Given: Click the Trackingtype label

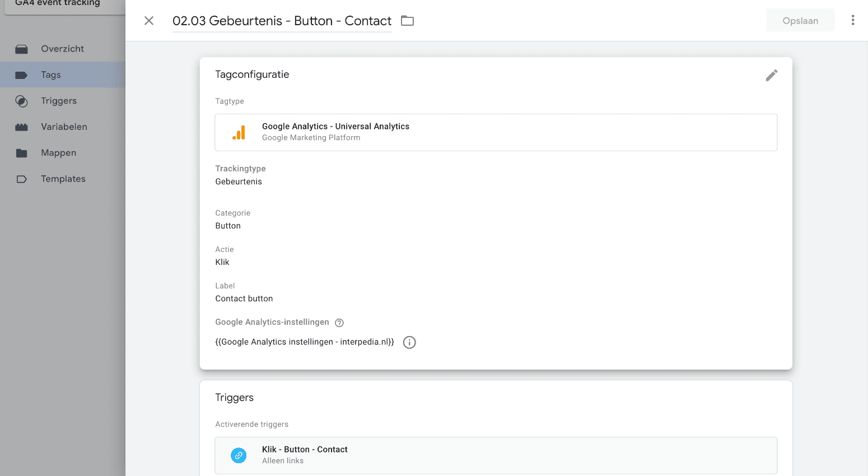Looking at the screenshot, I should pyautogui.click(x=240, y=169).
